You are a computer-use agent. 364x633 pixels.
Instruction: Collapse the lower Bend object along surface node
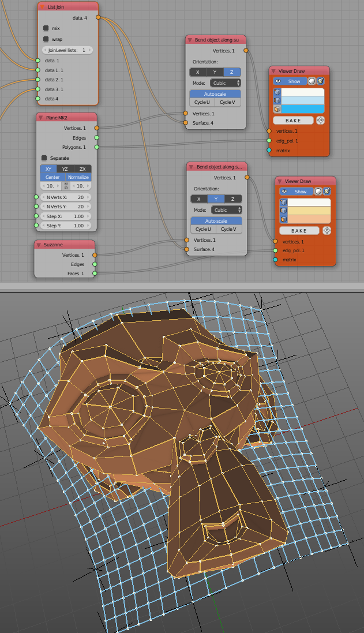click(191, 167)
